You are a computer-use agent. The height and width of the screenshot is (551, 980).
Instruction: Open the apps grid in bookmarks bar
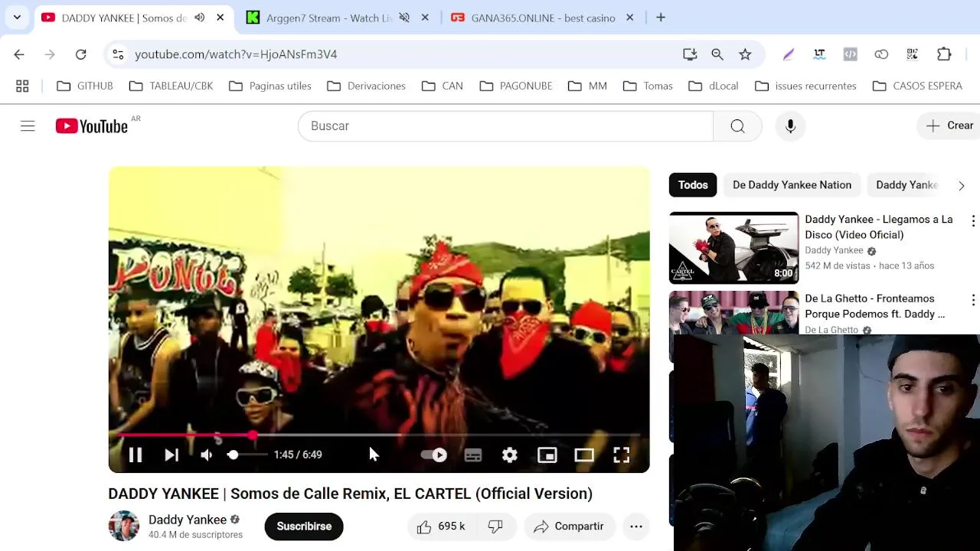(x=22, y=86)
